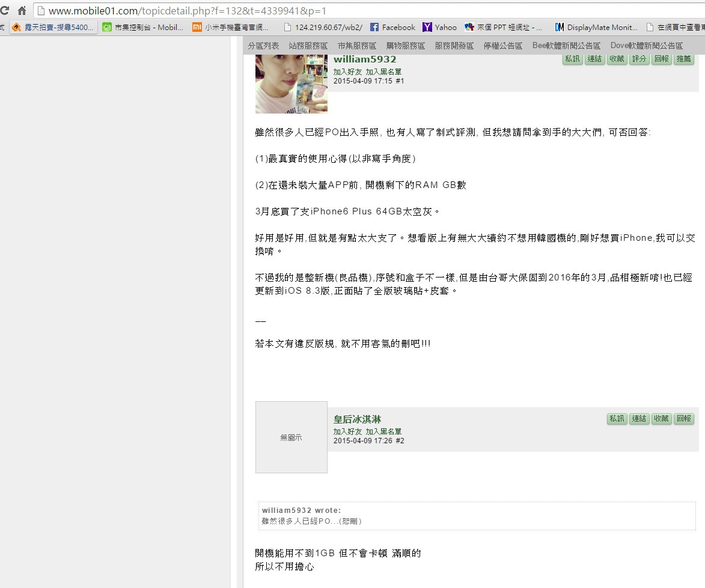Screen dimensions: 705x588
Task: Click 私訊 button on post #2
Action: [x=617, y=419]
